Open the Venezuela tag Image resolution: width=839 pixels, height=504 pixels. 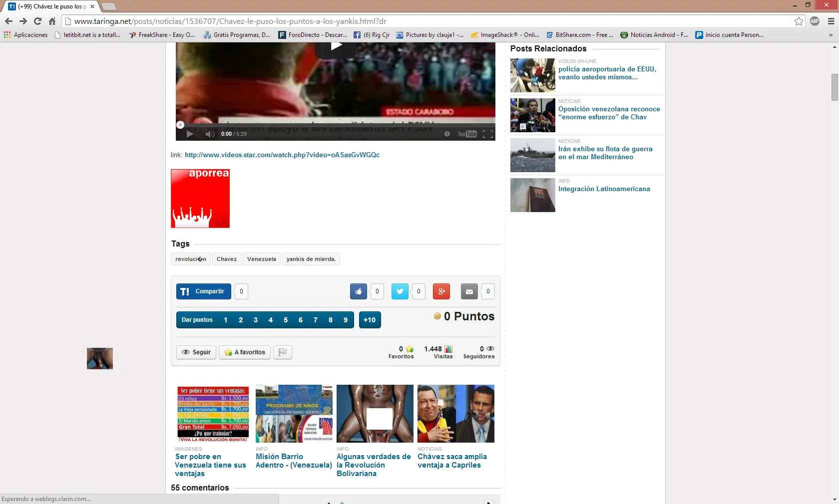point(262,259)
